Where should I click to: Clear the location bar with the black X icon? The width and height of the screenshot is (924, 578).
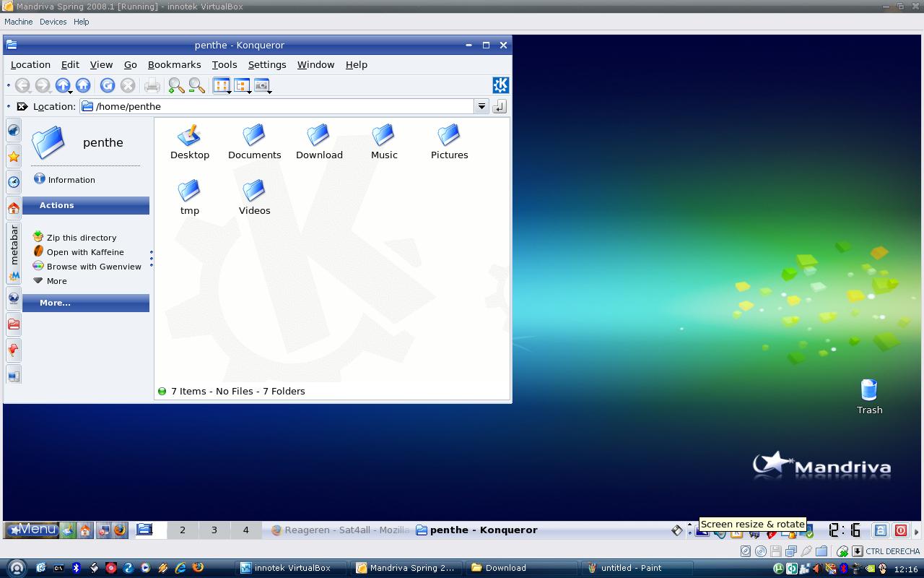tap(22, 106)
